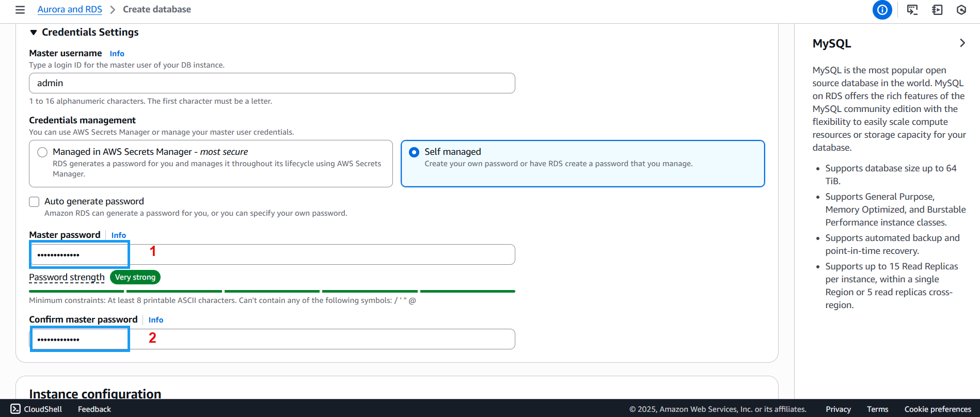Screen dimensions: 980x417
Task: Open the Terms link in footer
Action: tap(877, 409)
